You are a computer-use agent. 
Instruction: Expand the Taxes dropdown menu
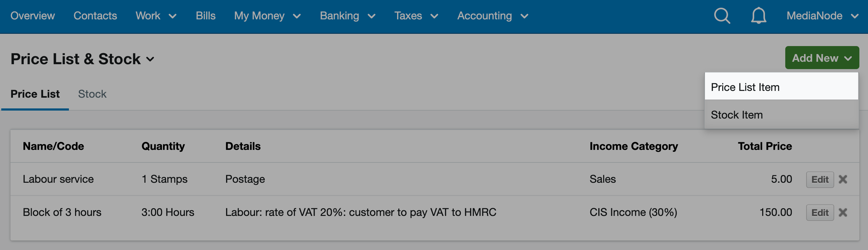point(416,16)
